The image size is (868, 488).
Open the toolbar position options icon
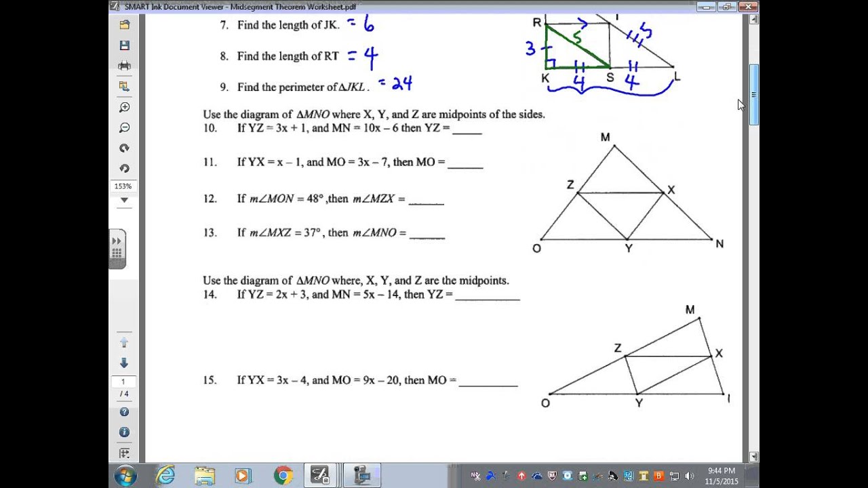[124, 453]
